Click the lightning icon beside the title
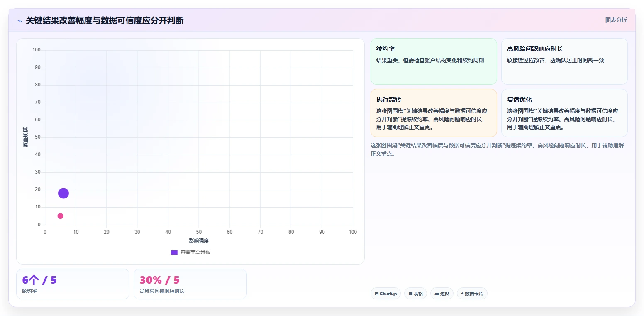 pos(20,21)
